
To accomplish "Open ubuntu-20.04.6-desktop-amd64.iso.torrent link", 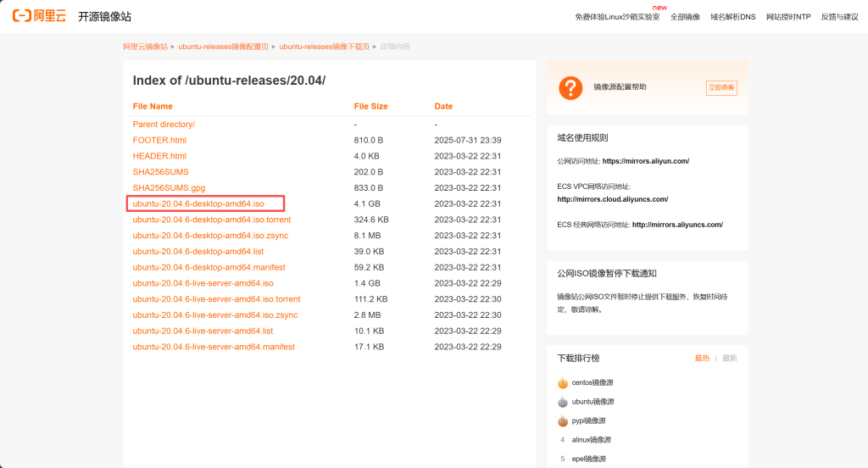I will click(x=211, y=220).
